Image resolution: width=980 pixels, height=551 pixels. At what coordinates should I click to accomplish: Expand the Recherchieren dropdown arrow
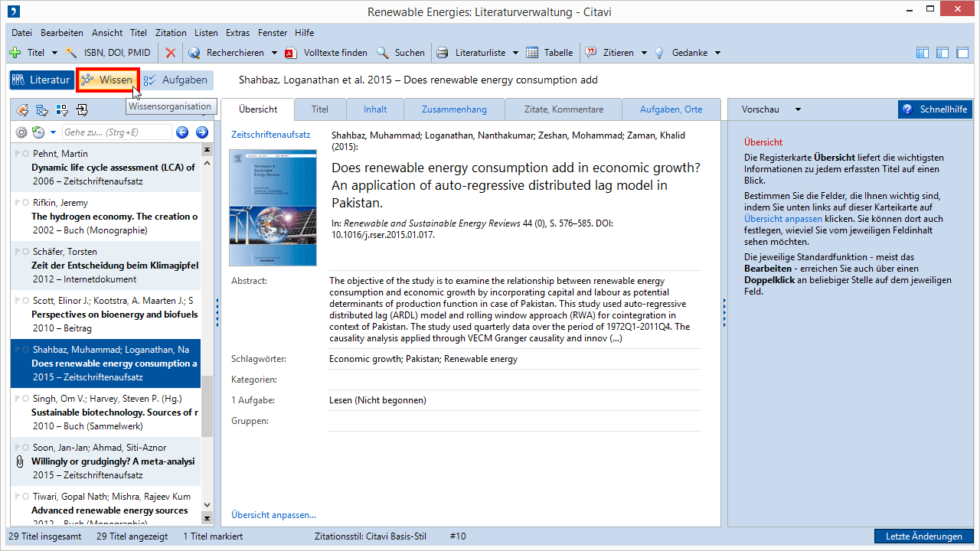(x=274, y=53)
